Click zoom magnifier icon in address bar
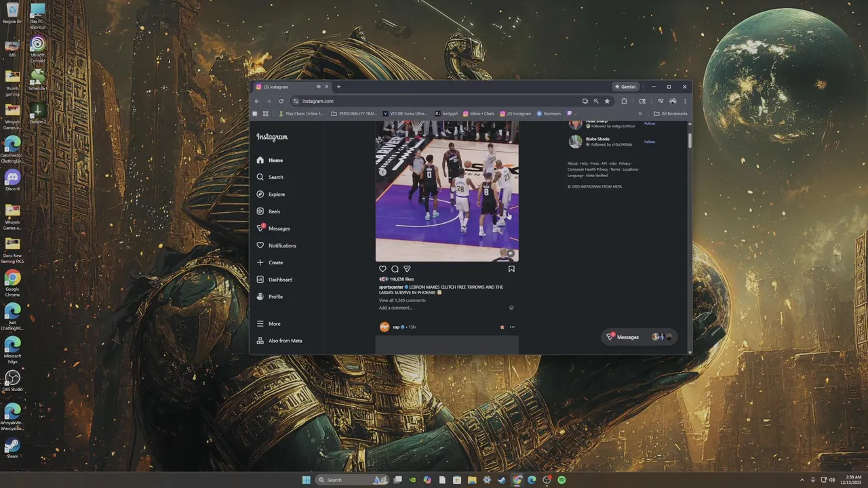The image size is (868, 488). pos(596,101)
